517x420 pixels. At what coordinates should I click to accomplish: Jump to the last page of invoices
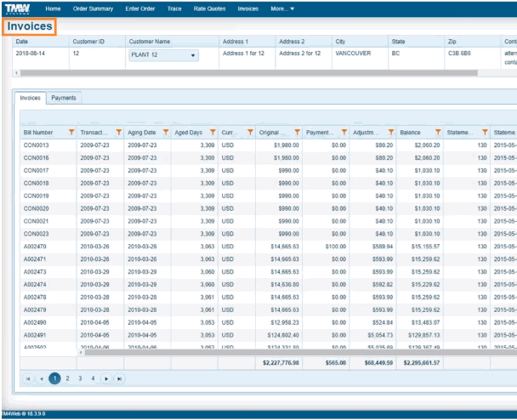coord(119,378)
